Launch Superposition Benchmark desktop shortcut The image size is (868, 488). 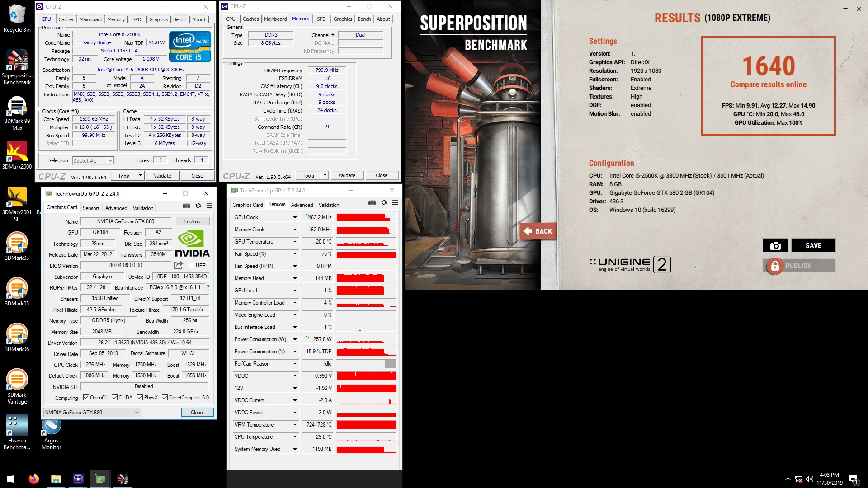click(x=17, y=66)
